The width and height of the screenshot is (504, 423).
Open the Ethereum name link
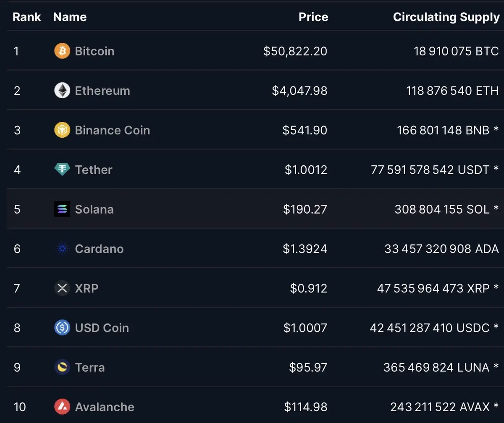pyautogui.click(x=102, y=91)
